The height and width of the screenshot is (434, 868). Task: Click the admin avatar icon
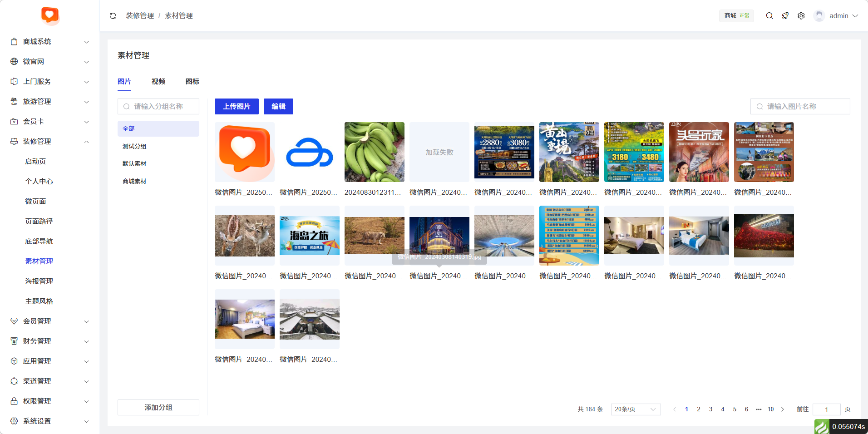(x=819, y=16)
